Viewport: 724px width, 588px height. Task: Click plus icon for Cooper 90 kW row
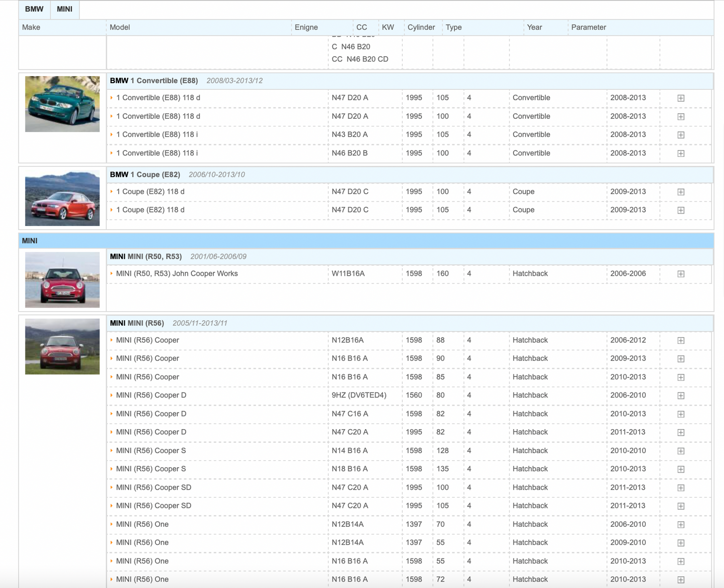[681, 359]
